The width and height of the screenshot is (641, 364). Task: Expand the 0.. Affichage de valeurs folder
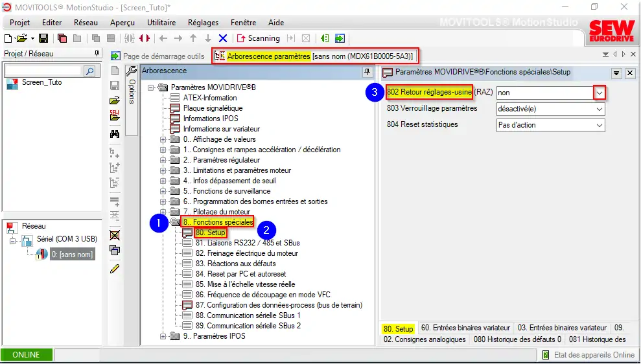163,139
